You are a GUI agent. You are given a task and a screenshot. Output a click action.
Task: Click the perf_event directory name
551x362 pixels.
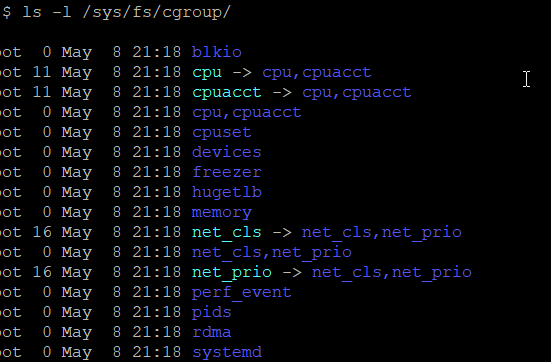pyautogui.click(x=241, y=292)
